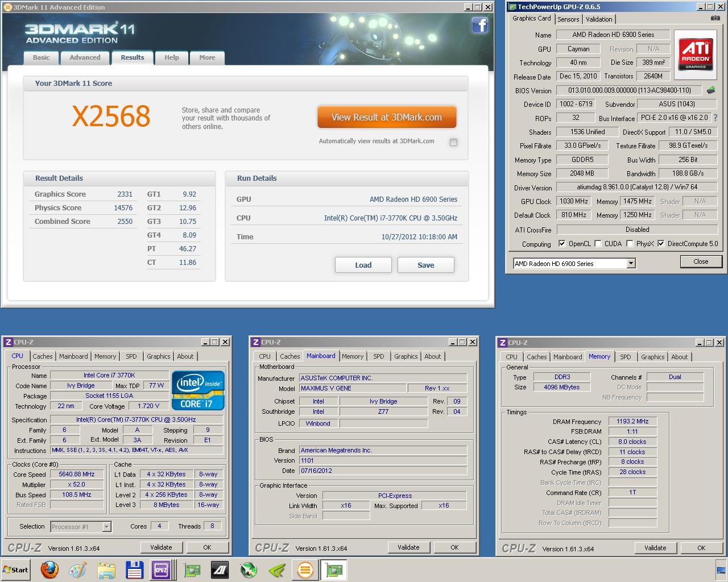This screenshot has width=728, height=582.
Task: Click OK in left CPU-Z window
Action: click(x=207, y=547)
